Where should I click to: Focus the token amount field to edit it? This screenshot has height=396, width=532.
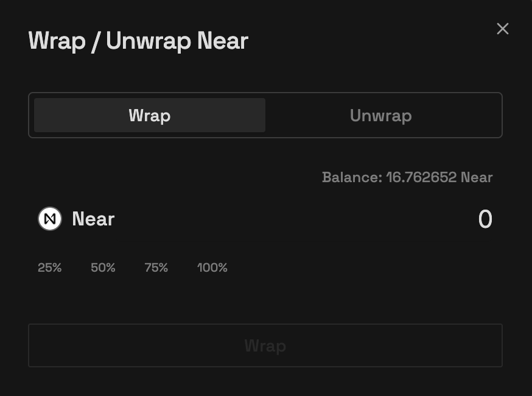[x=485, y=219]
